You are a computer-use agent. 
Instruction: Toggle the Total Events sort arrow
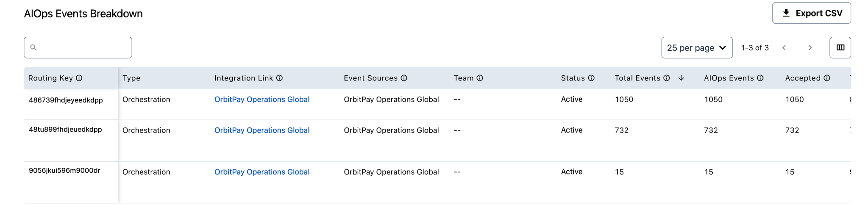click(681, 78)
